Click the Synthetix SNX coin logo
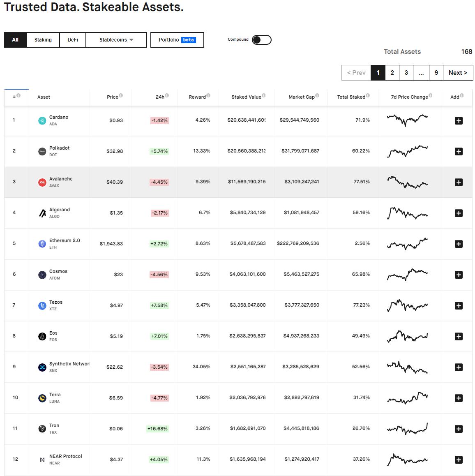475x476 pixels. (x=42, y=367)
